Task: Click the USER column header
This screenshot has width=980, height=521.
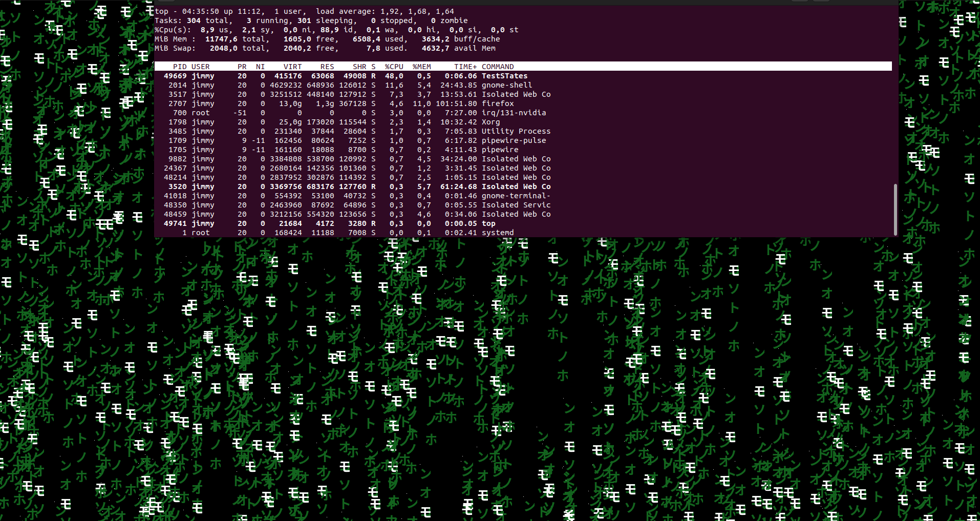Action: tap(201, 67)
